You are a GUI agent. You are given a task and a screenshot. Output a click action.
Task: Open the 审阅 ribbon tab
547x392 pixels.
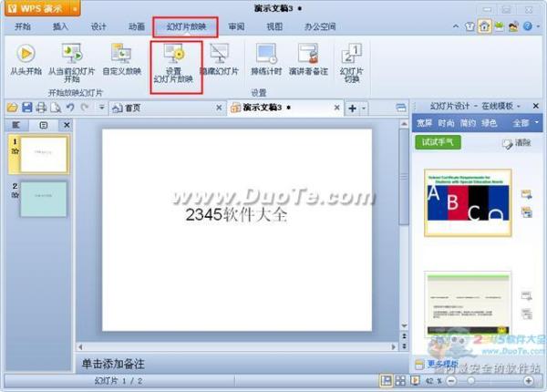click(x=236, y=27)
